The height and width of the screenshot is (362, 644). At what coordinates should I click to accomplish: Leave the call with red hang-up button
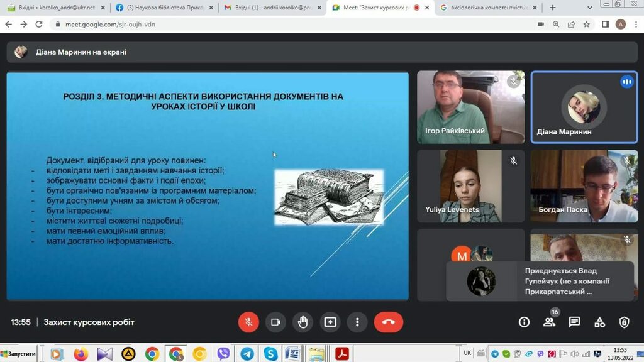tap(388, 322)
